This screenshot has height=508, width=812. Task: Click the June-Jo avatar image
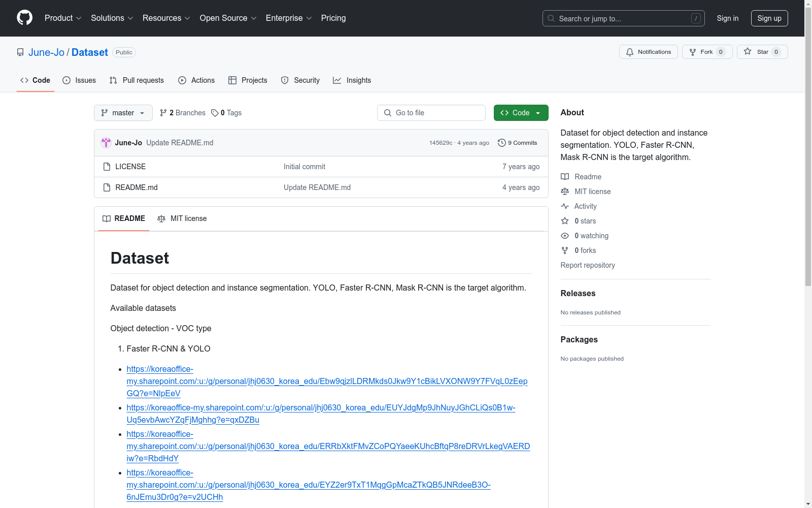pyautogui.click(x=106, y=143)
